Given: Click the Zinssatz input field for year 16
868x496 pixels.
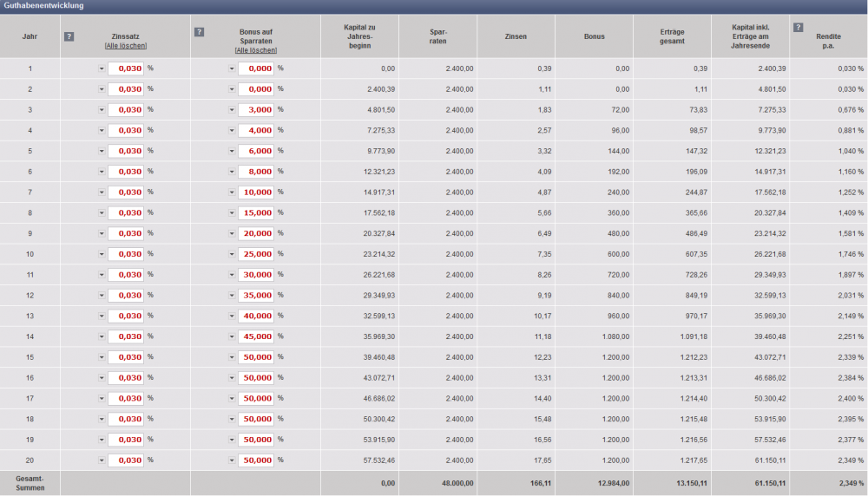Looking at the screenshot, I should point(126,378).
